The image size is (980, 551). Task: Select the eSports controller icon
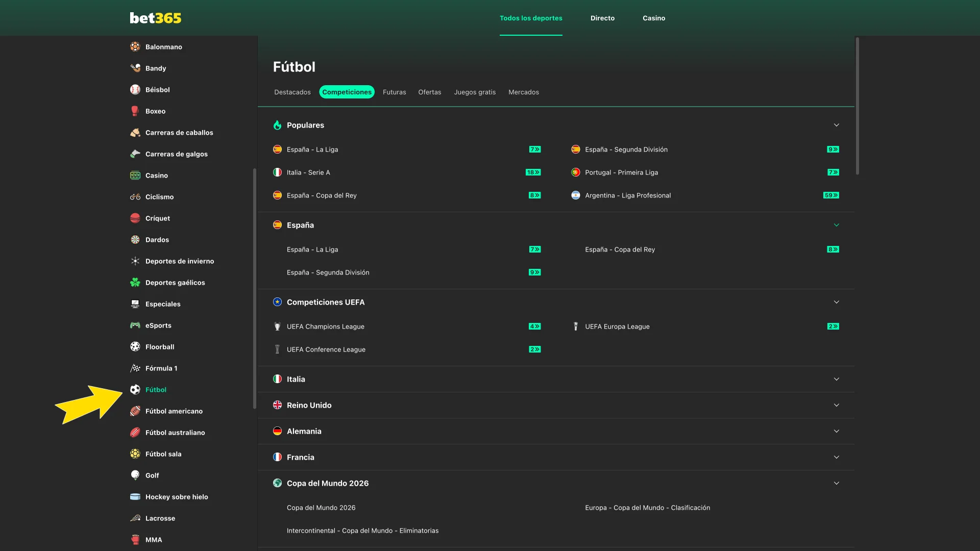click(135, 325)
